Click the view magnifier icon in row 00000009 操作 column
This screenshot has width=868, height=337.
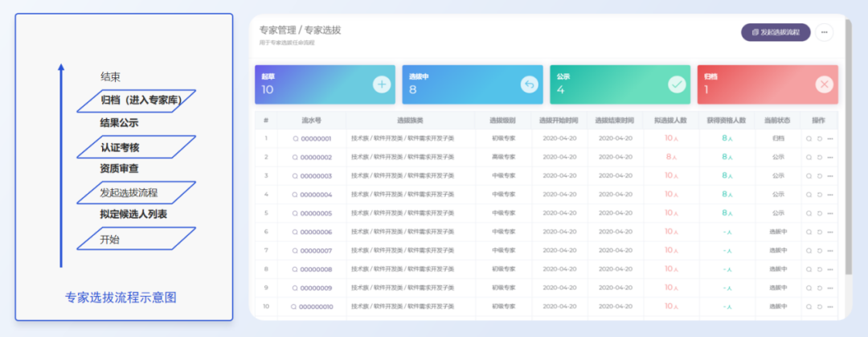tap(809, 288)
